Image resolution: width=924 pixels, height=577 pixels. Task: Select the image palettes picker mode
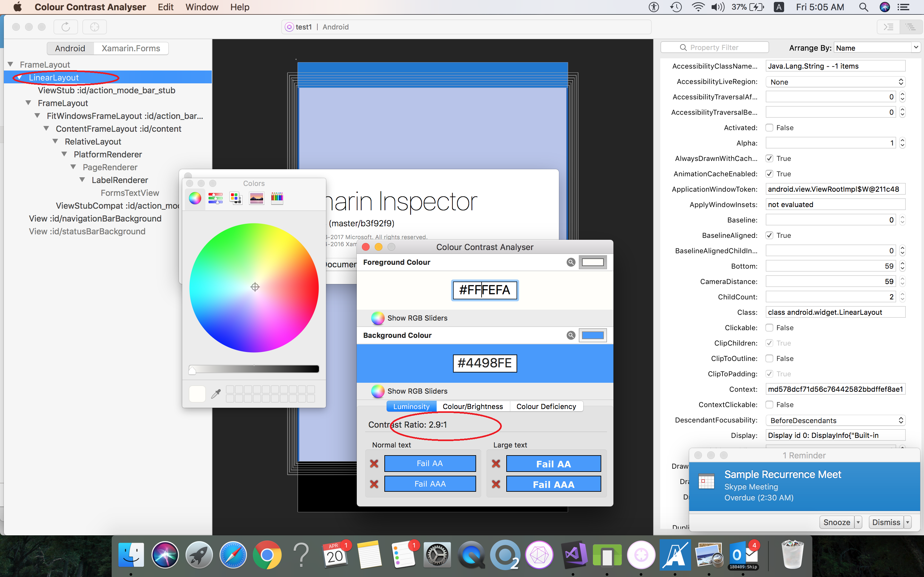tap(257, 198)
